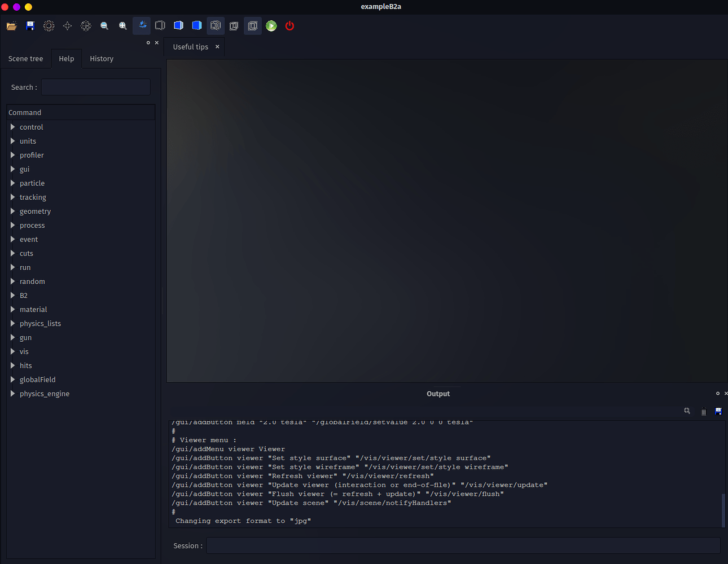Expand the geometry command node
The image size is (728, 564).
[x=12, y=211]
